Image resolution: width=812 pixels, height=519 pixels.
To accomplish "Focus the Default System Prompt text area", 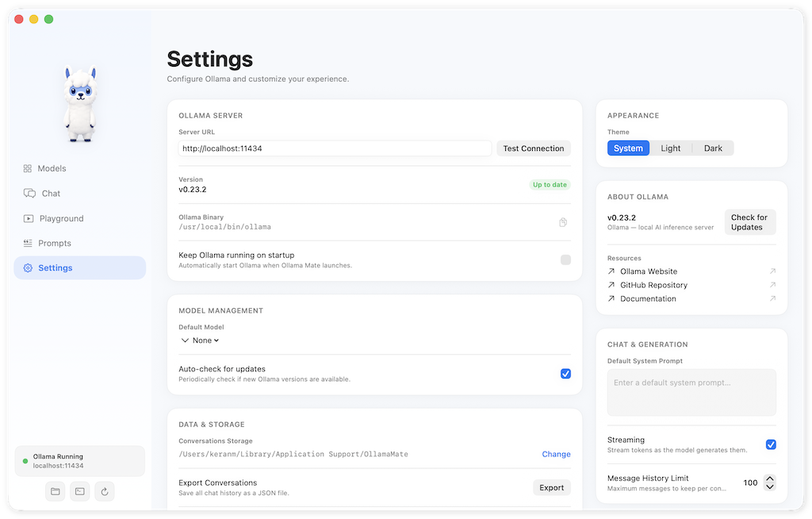I will [691, 393].
